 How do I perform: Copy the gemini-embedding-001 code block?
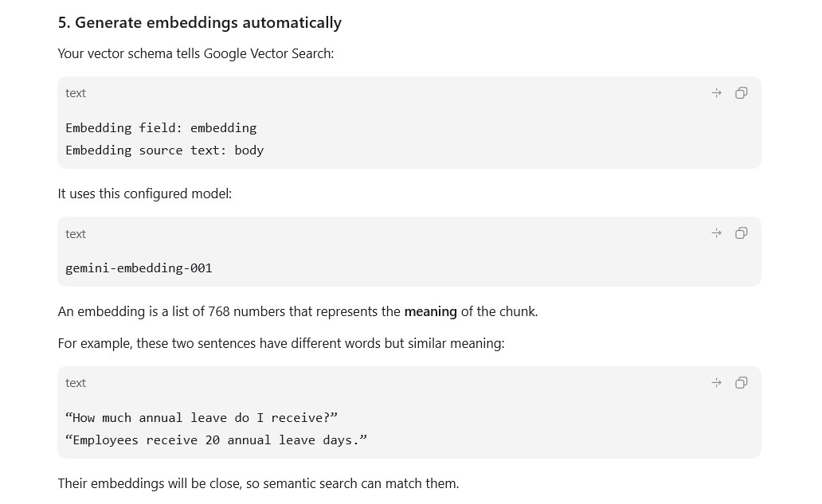[x=741, y=233]
